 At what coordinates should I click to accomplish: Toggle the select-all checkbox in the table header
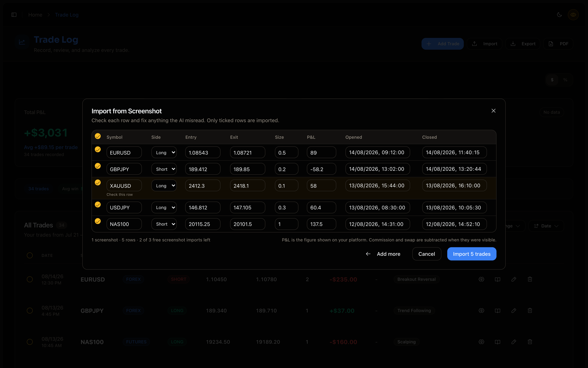tap(98, 136)
